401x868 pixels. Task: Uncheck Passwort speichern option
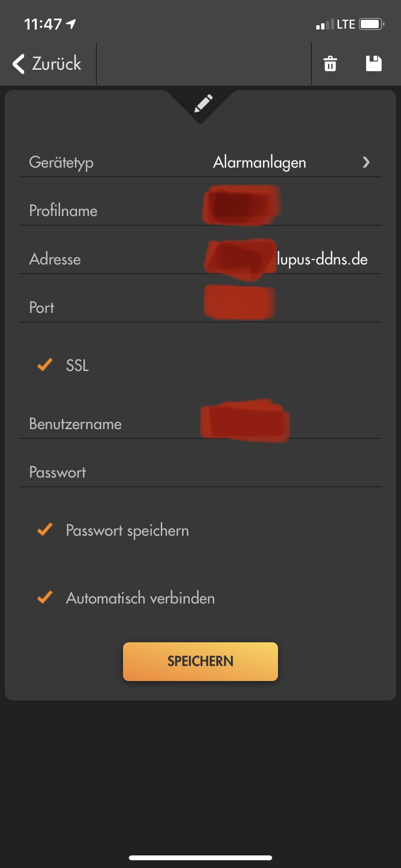45,530
